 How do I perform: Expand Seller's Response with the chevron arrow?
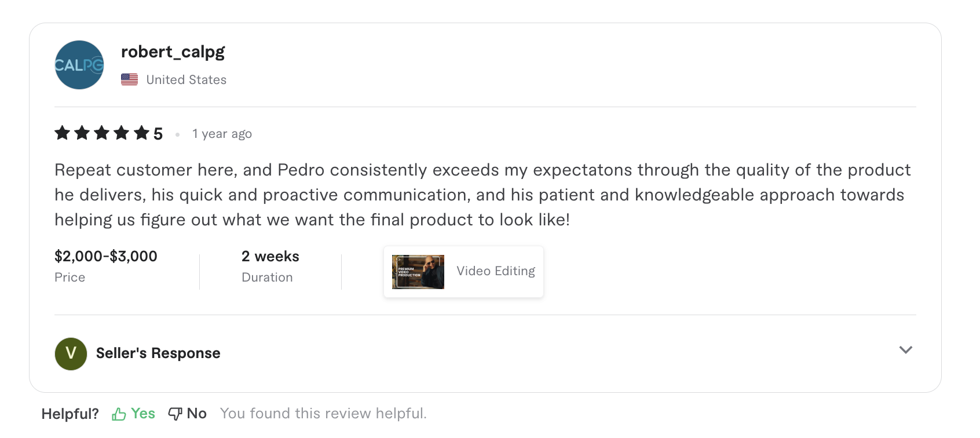point(905,350)
